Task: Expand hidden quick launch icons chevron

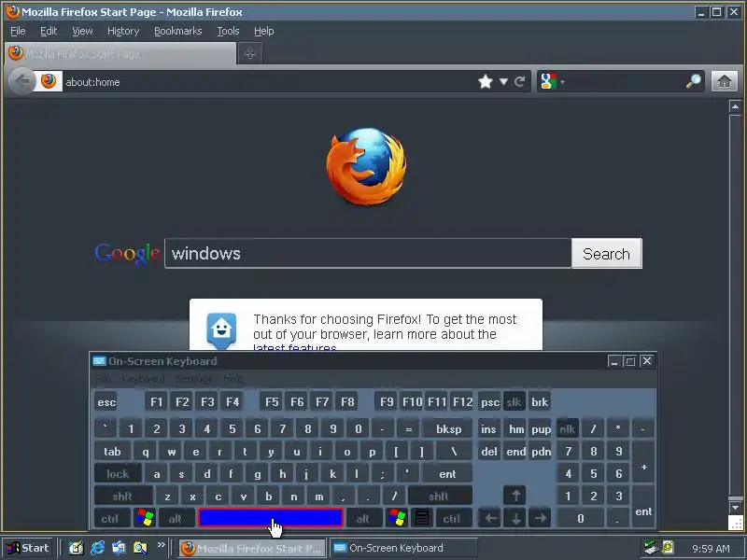Action: 161,544
